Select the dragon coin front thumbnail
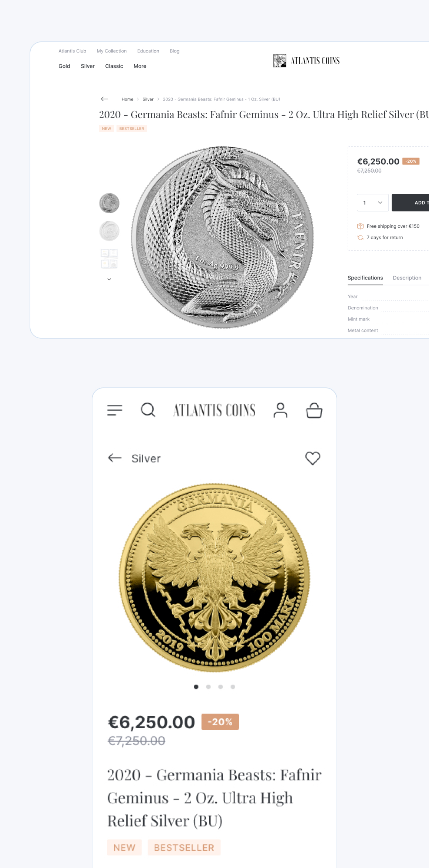 109,203
